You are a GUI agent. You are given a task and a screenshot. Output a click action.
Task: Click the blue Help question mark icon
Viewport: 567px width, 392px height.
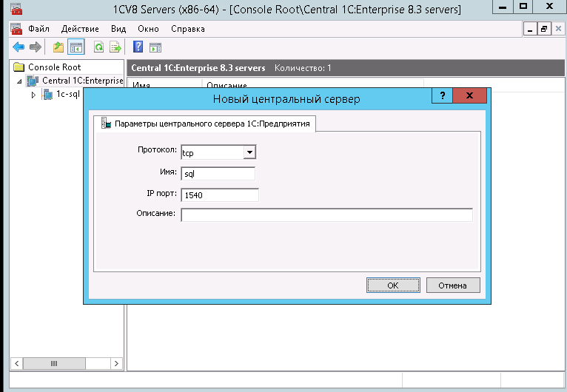coord(138,47)
